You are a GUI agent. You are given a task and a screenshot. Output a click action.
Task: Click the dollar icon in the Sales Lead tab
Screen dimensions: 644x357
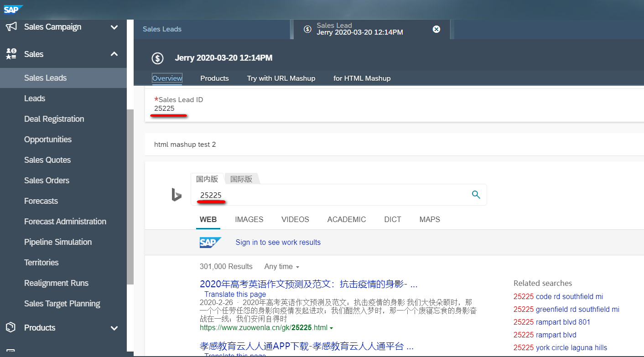[308, 29]
